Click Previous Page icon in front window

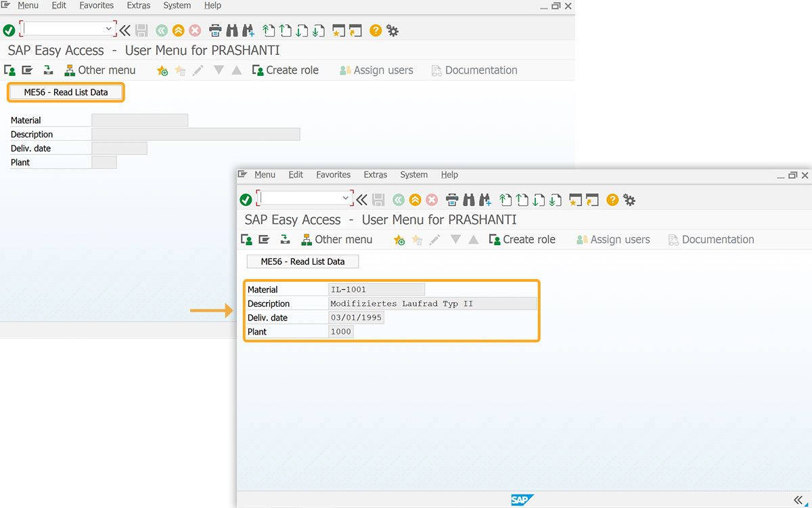[x=522, y=200]
